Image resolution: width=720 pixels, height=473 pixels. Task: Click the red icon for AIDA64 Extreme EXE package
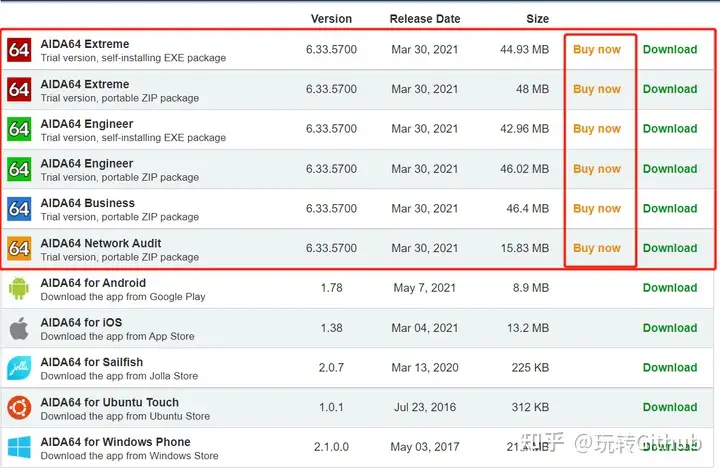click(19, 50)
